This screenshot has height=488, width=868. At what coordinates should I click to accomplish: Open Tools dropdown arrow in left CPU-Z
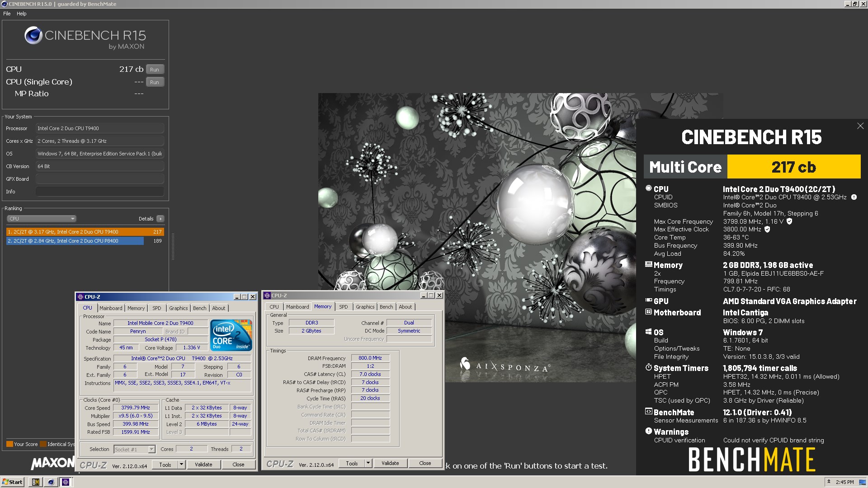tap(182, 465)
